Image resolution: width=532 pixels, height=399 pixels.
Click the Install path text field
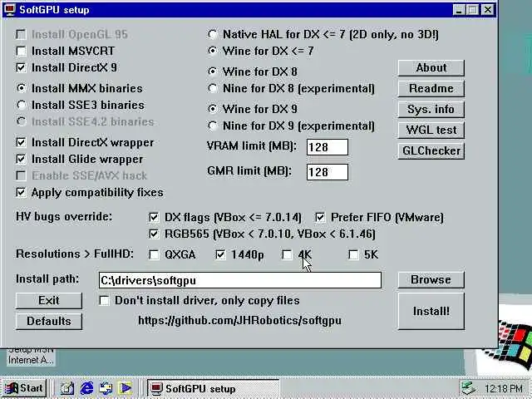point(240,280)
